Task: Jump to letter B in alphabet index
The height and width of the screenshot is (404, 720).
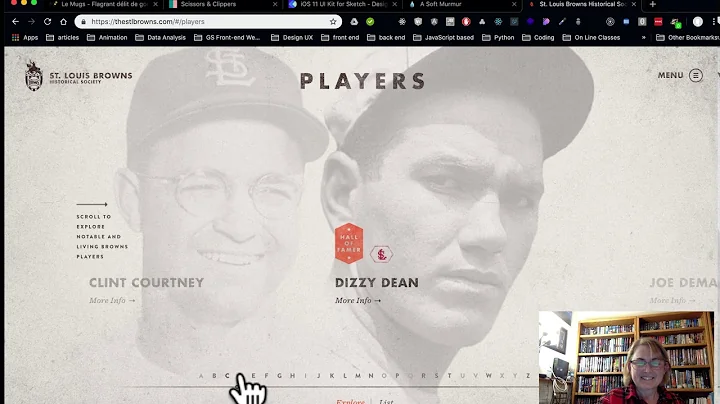Action: coord(214,376)
